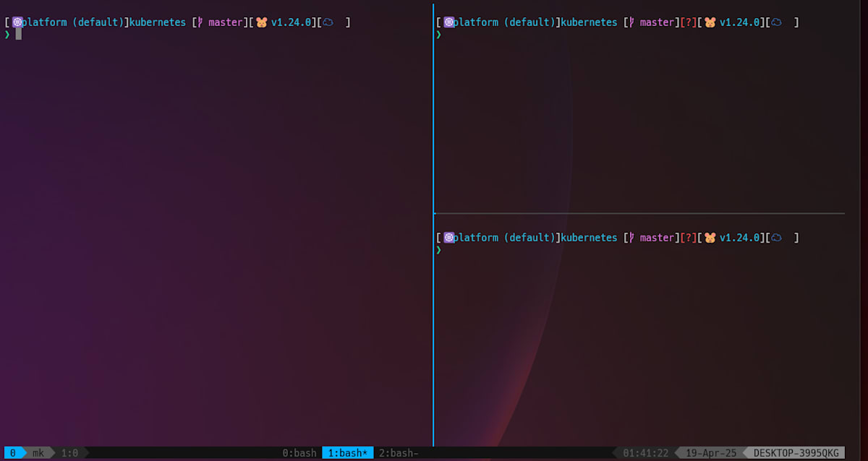Viewport: 868px width, 461px height.
Task: Expand the chevron after the session number 0
Action: pos(23,453)
